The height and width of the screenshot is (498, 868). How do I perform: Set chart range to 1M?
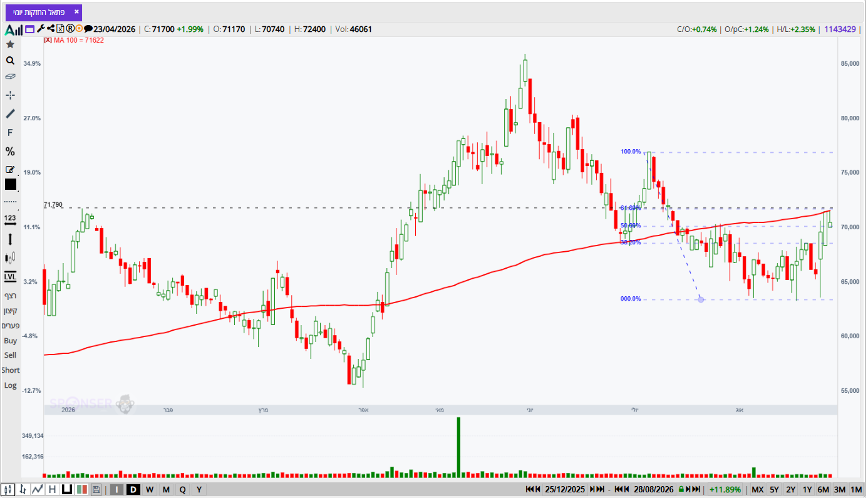click(856, 489)
